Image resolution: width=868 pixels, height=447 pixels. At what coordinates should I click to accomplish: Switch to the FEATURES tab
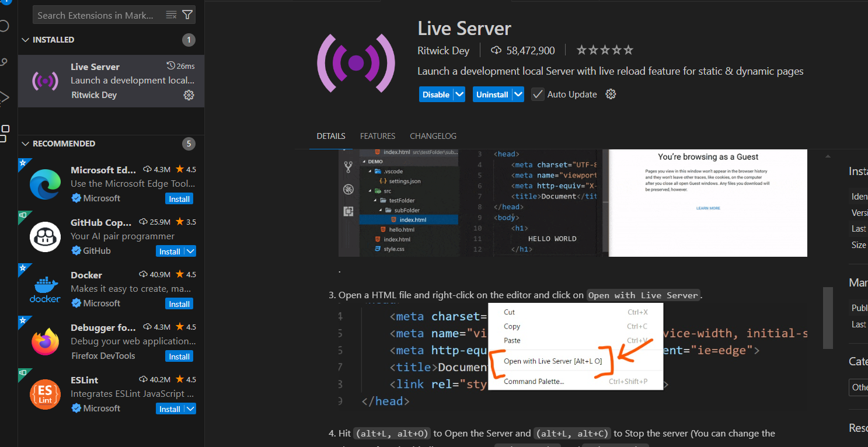pos(378,136)
